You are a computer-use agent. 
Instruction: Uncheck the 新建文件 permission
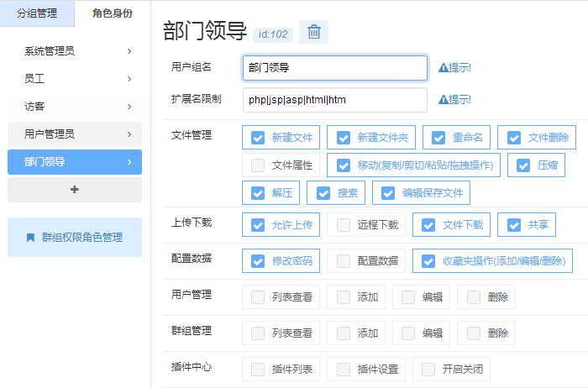click(x=258, y=138)
